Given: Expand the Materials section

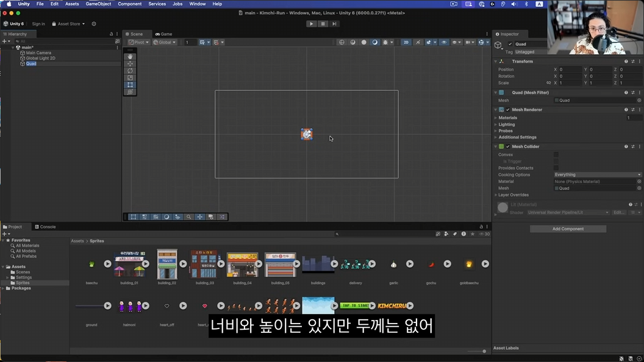Looking at the screenshot, I should point(496,118).
